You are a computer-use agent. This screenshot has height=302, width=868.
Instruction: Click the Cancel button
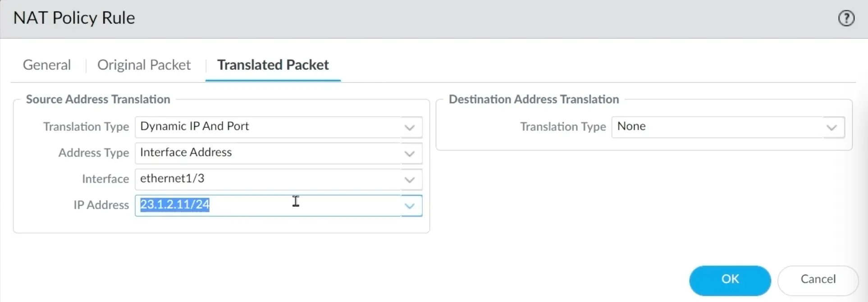pyautogui.click(x=817, y=279)
